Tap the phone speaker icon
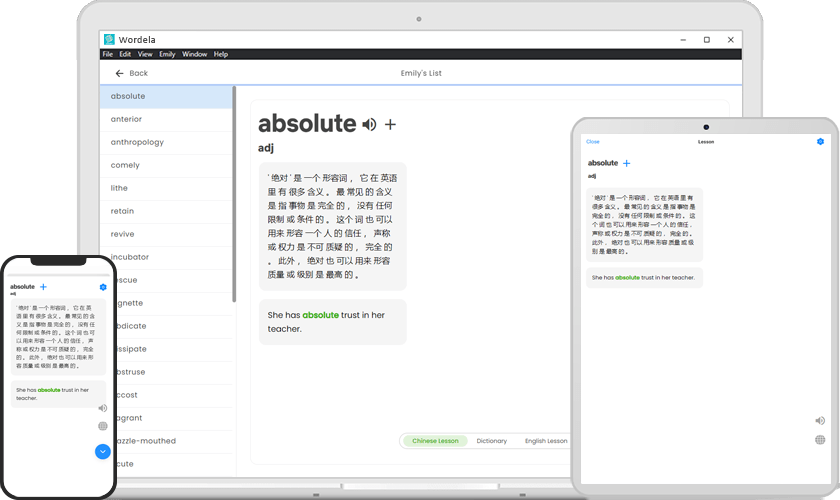The height and width of the screenshot is (500, 840). click(103, 408)
